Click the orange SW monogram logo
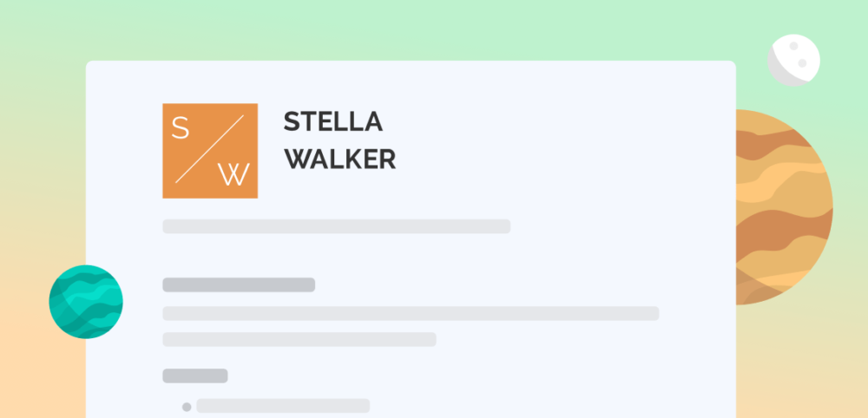The height and width of the screenshot is (418, 868). tap(210, 150)
